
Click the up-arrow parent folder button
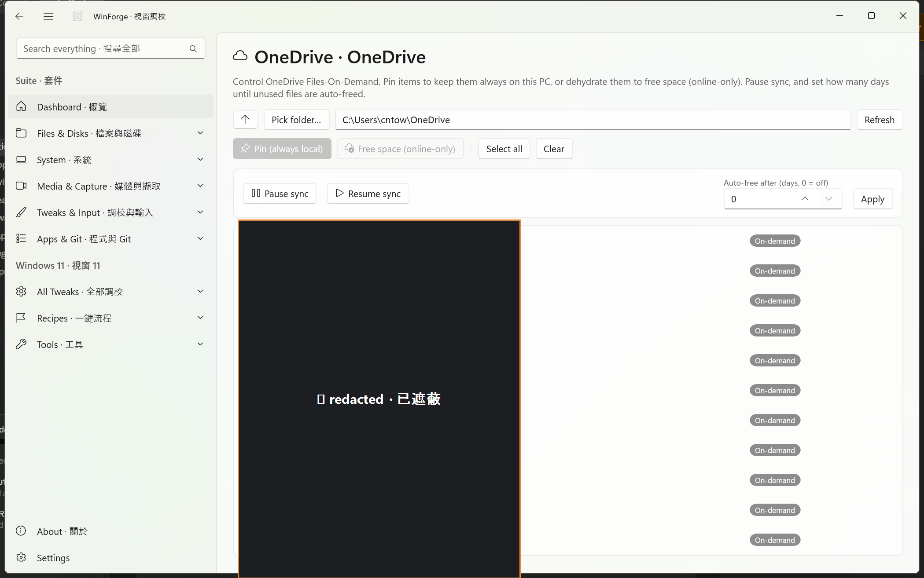(245, 119)
